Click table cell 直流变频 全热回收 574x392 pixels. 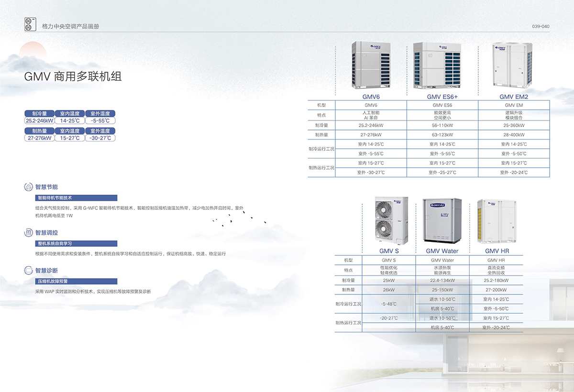(x=496, y=270)
